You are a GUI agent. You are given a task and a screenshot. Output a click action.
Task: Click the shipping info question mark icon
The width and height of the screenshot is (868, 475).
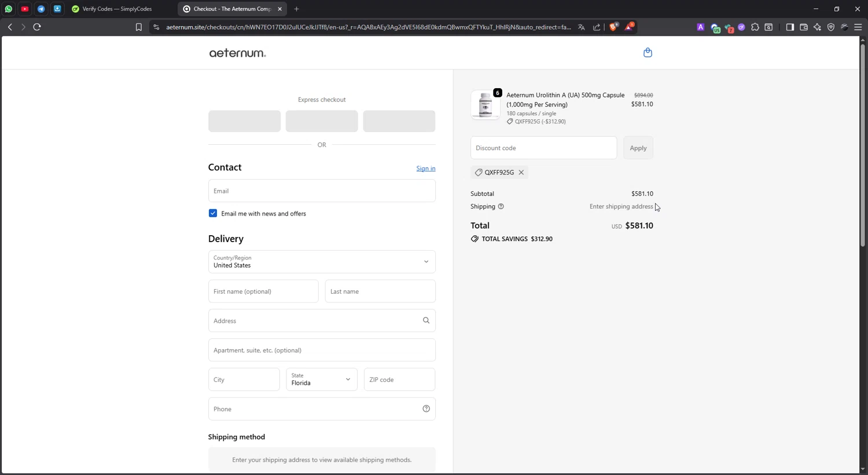coord(501,207)
